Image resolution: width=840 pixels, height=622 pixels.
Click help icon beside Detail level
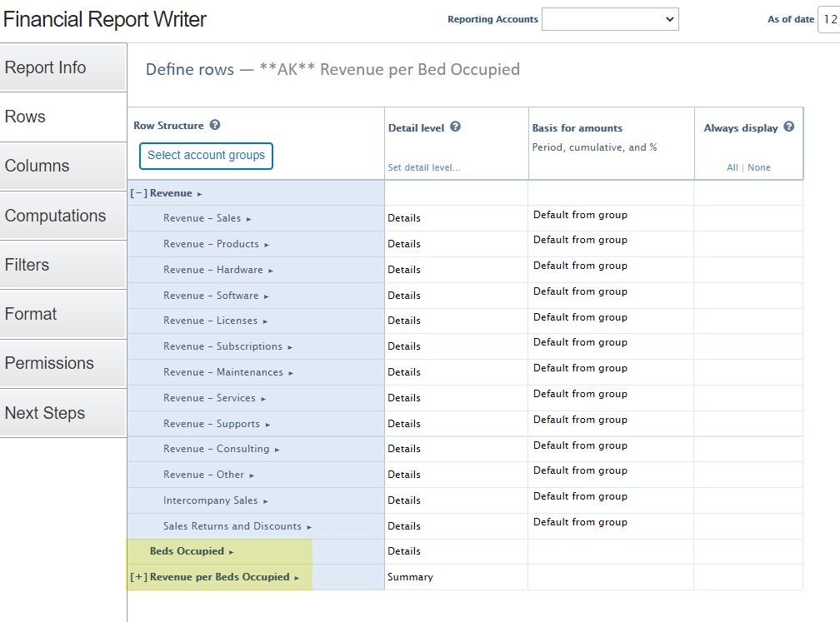coord(455,127)
